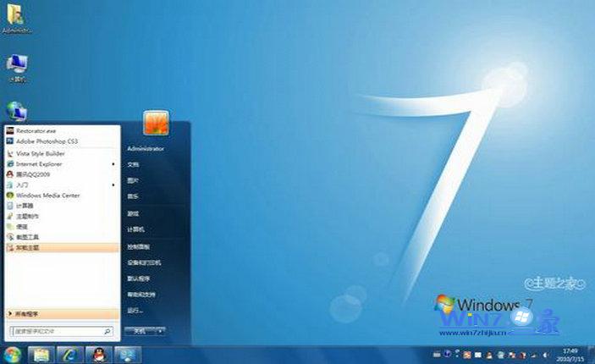Click the 关机 shut down button
Viewport: 595px width, 364px height.
pos(140,331)
